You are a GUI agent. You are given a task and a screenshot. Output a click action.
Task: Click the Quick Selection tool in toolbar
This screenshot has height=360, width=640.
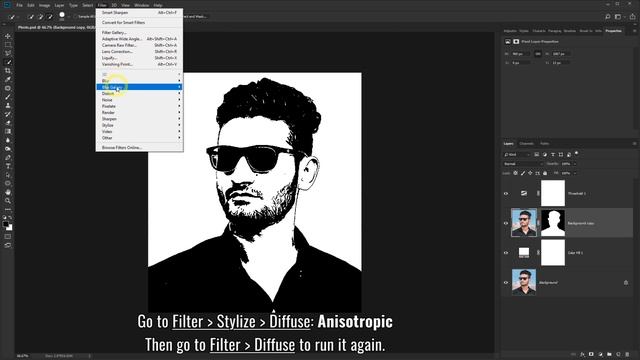(x=8, y=62)
